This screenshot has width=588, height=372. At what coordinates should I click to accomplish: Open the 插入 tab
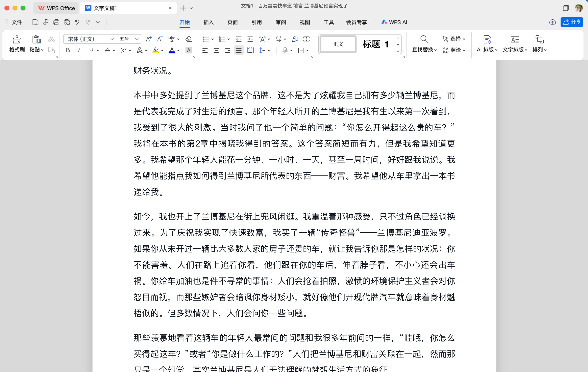click(x=209, y=22)
